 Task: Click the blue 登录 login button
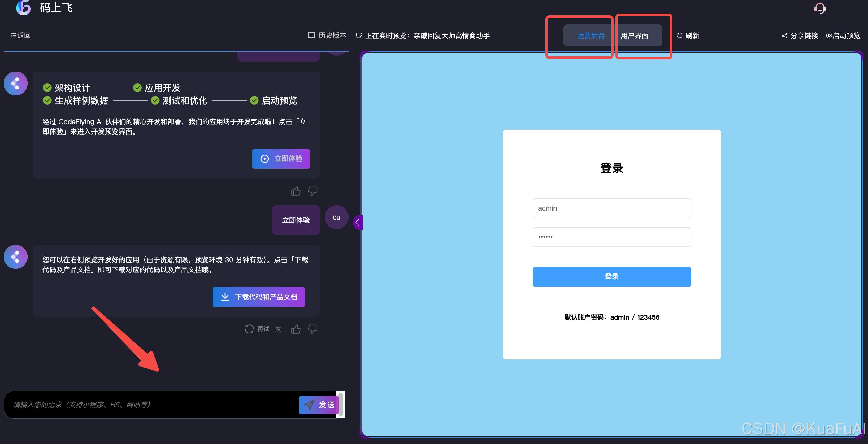[612, 276]
